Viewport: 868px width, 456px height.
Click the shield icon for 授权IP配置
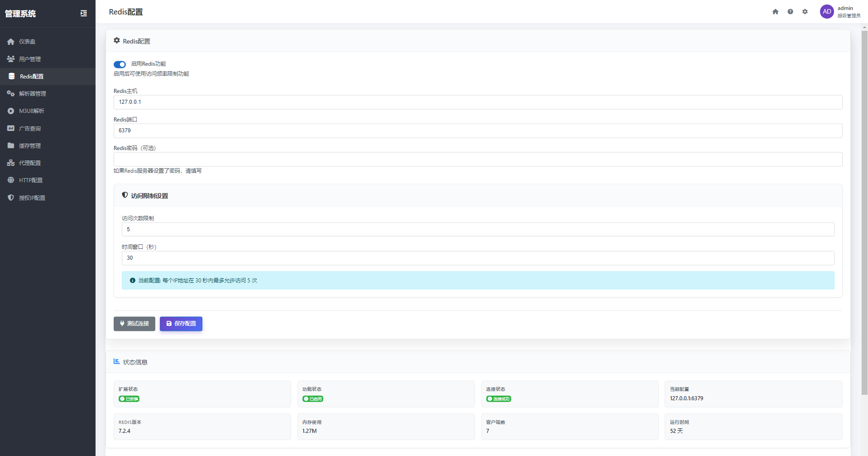tap(11, 198)
